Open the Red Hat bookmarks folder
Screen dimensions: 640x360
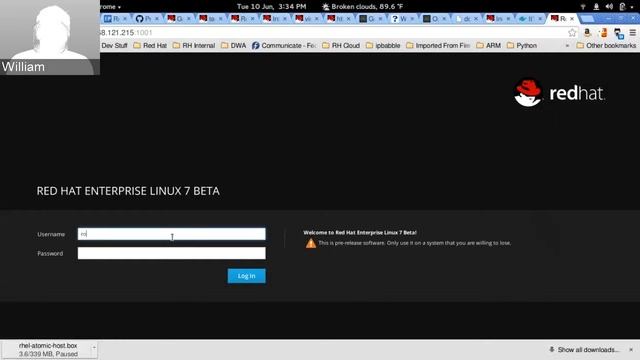click(150, 45)
